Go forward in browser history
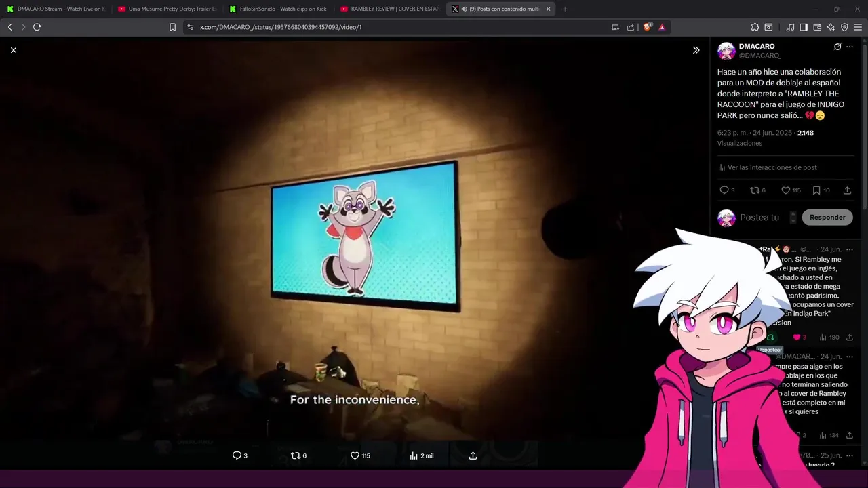The image size is (868, 488). (x=23, y=27)
